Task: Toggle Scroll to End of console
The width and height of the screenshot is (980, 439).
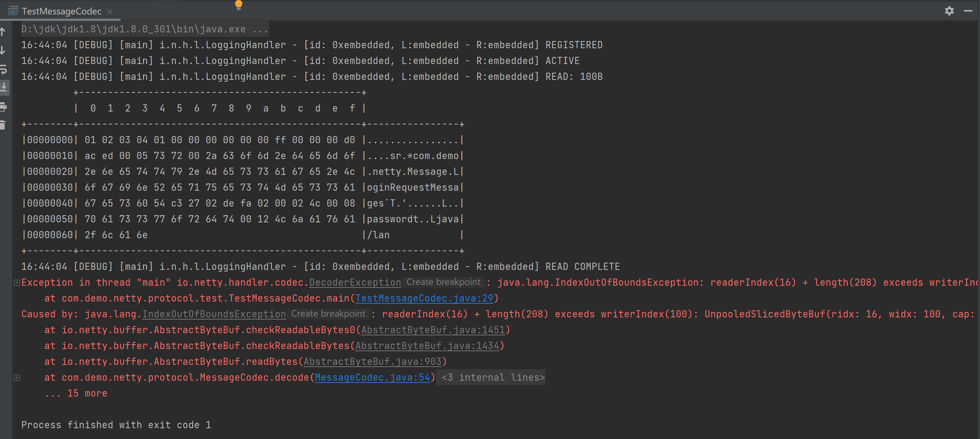Action: (4, 87)
